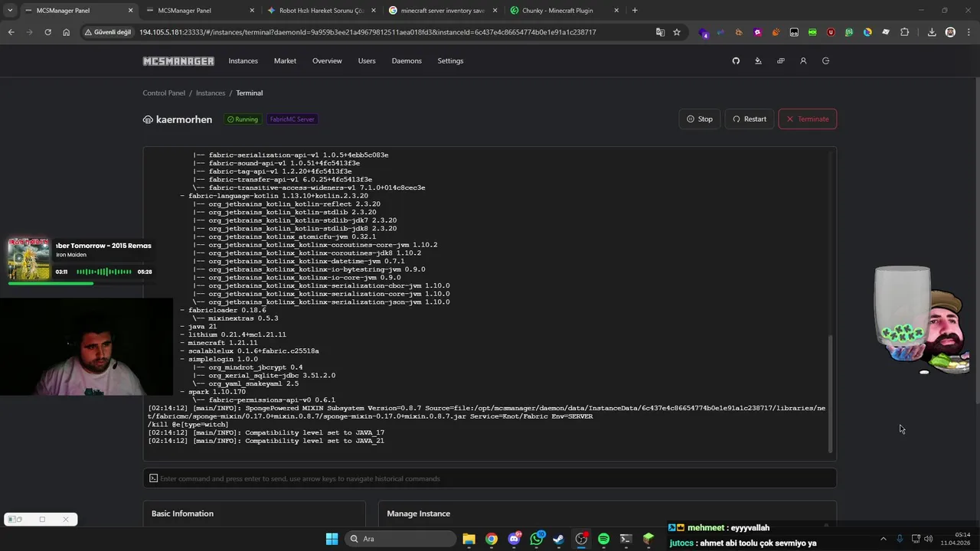Click the Güvenli değil security indicator
Viewport: 980px width, 551px height.
coord(108,32)
